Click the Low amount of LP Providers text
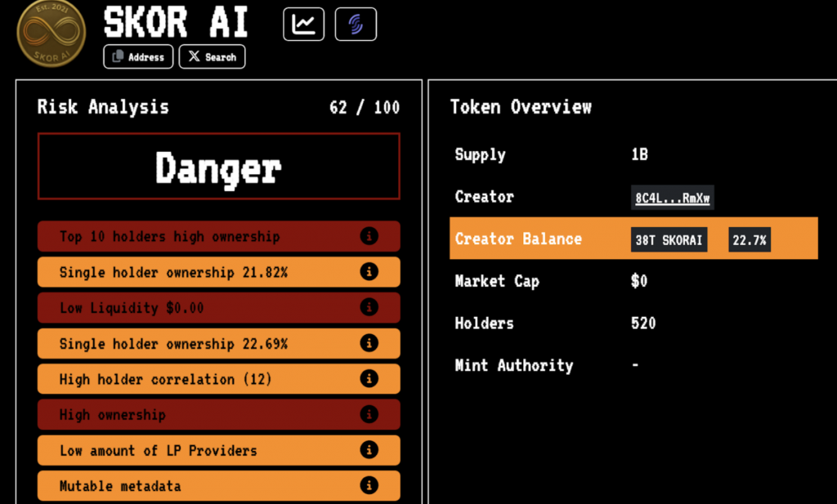This screenshot has width=837, height=504. point(158,451)
